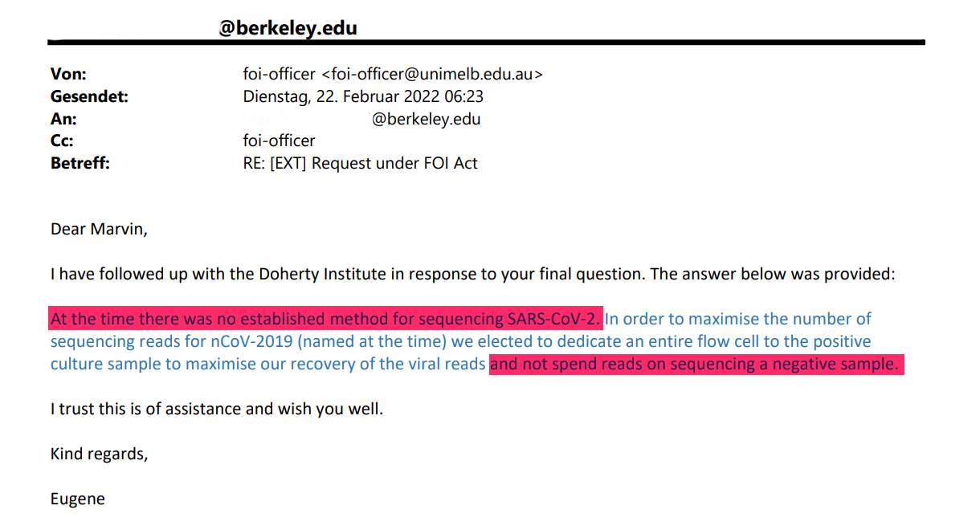Click highlighted "and not spend reads" phrase
This screenshot has height=526, width=980.
(695, 364)
